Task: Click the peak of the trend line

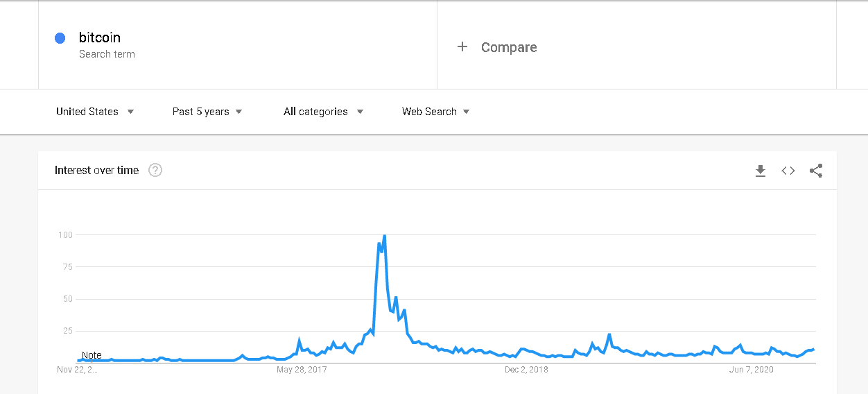Action: (x=384, y=237)
